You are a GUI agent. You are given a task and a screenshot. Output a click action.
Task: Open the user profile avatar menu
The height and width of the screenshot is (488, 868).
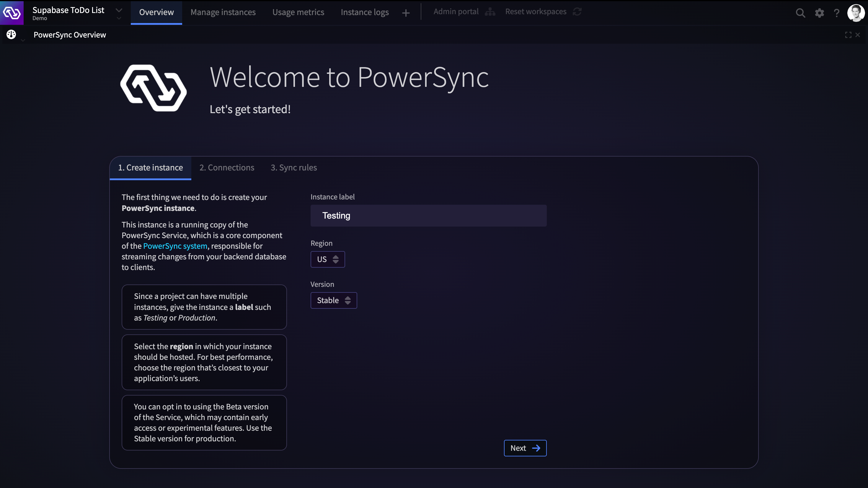[x=856, y=13]
